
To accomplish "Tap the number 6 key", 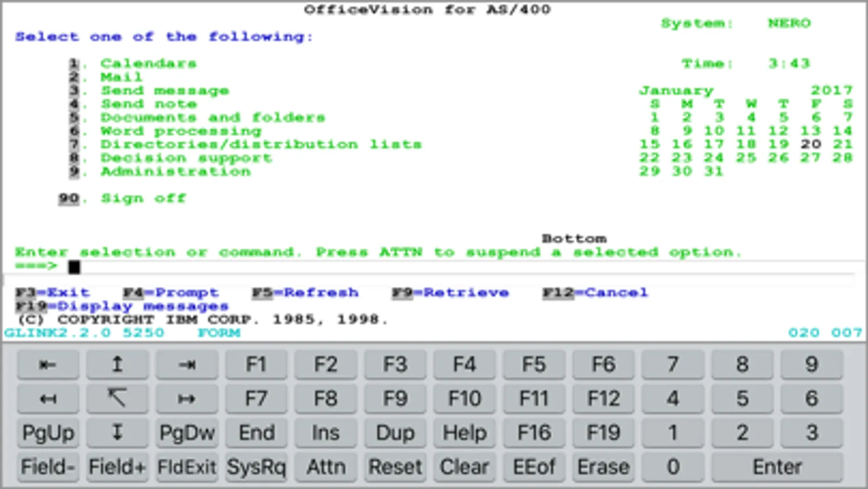I will pos(812,399).
